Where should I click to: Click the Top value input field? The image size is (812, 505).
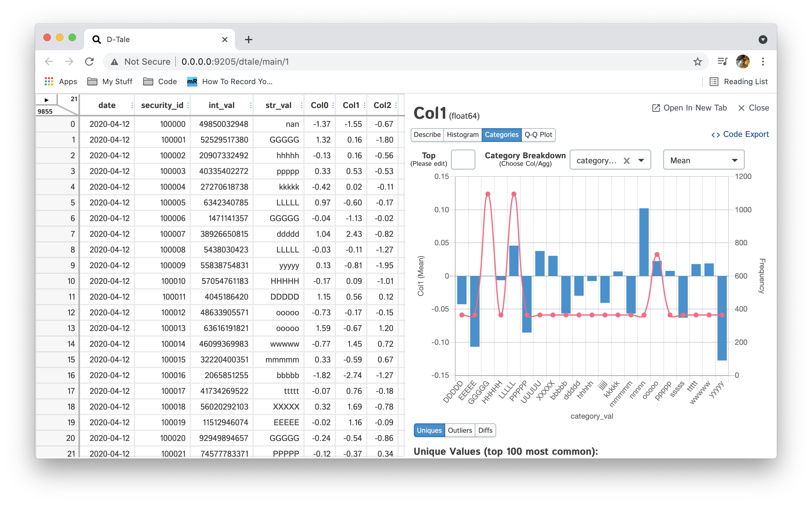coord(463,160)
